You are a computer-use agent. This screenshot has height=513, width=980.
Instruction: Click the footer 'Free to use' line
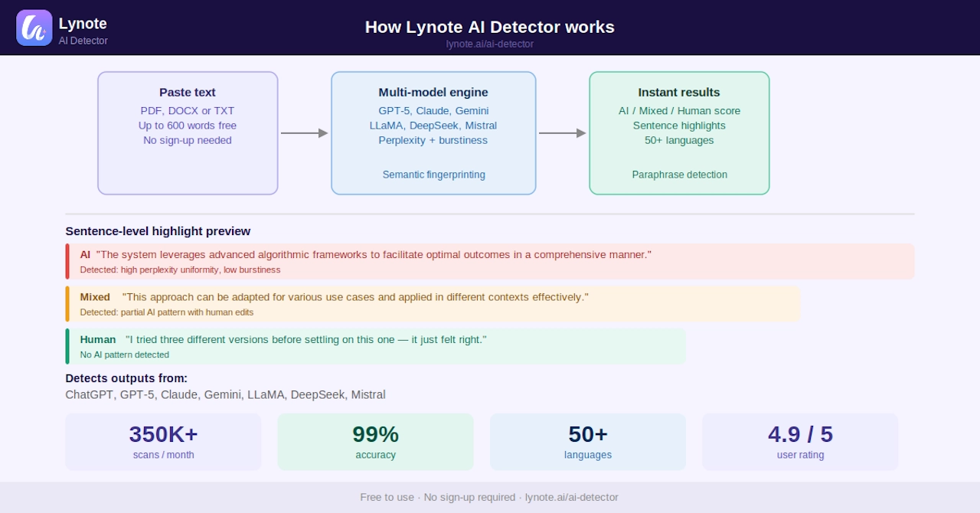tap(489, 497)
